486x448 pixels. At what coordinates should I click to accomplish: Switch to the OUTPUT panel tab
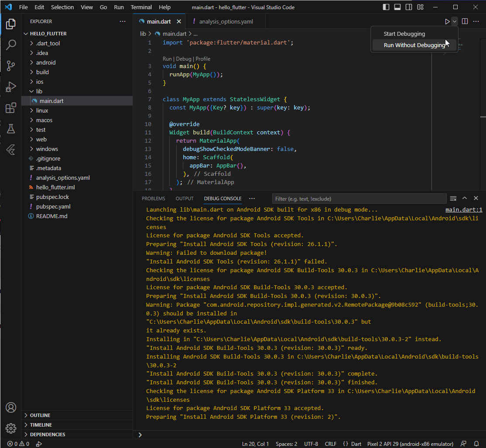(x=185, y=198)
